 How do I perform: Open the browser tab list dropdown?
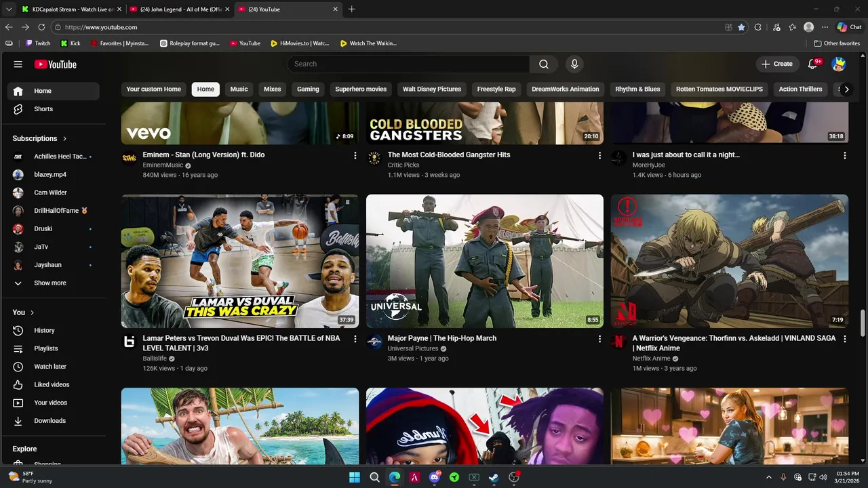click(9, 9)
